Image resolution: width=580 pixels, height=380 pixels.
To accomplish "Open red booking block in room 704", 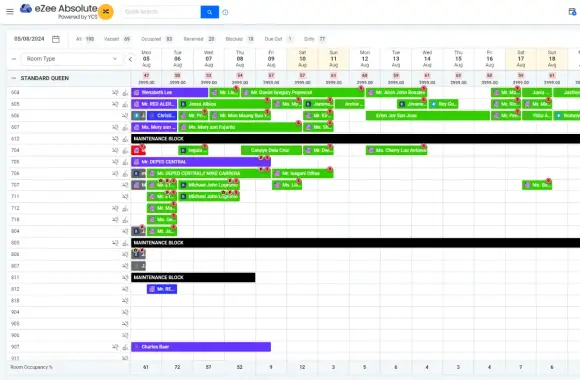I will 138,150.
